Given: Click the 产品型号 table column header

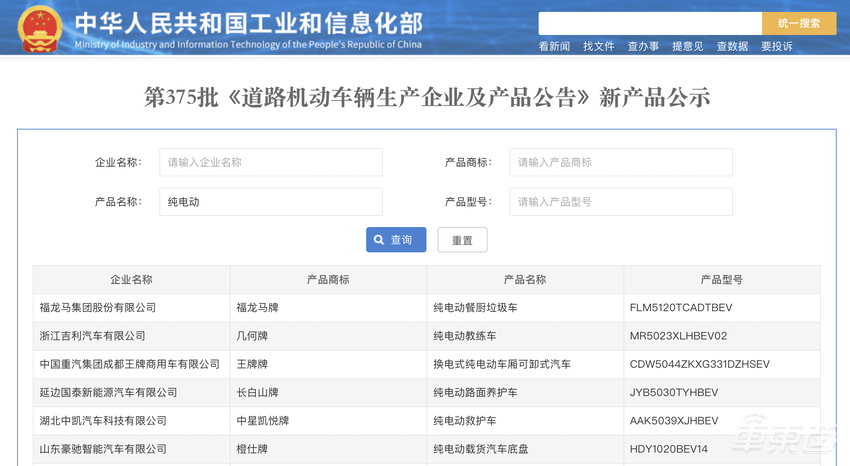Looking at the screenshot, I should click(721, 280).
